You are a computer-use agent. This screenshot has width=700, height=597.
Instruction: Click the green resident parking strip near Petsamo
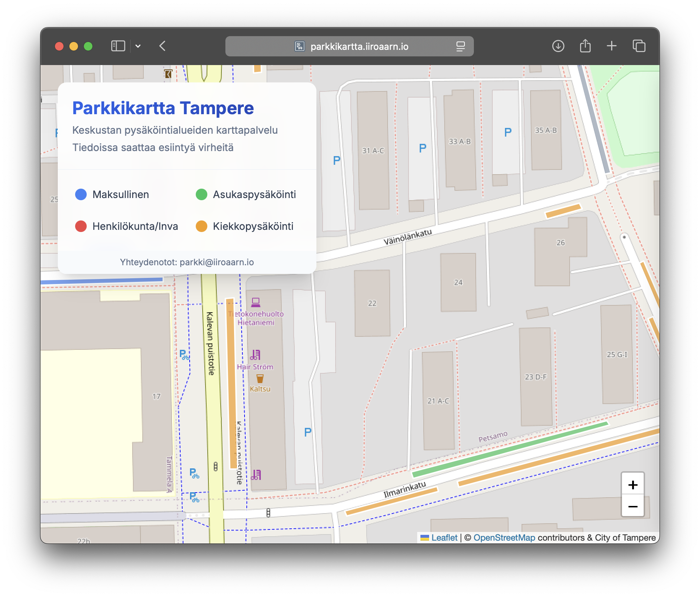(x=510, y=449)
